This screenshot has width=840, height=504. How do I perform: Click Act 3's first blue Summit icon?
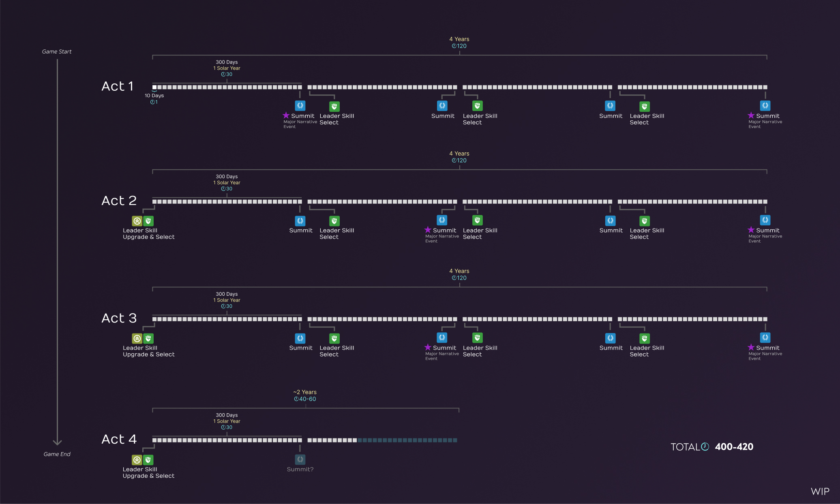[300, 338]
